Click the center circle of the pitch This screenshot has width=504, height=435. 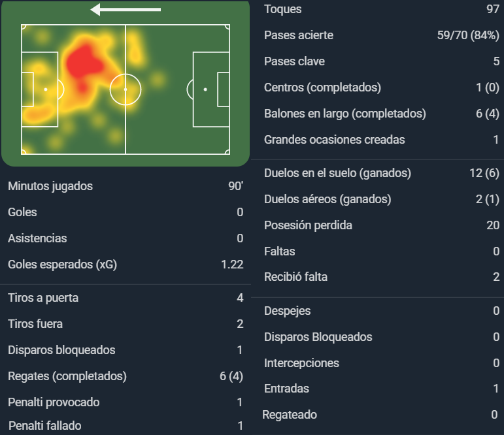[126, 89]
